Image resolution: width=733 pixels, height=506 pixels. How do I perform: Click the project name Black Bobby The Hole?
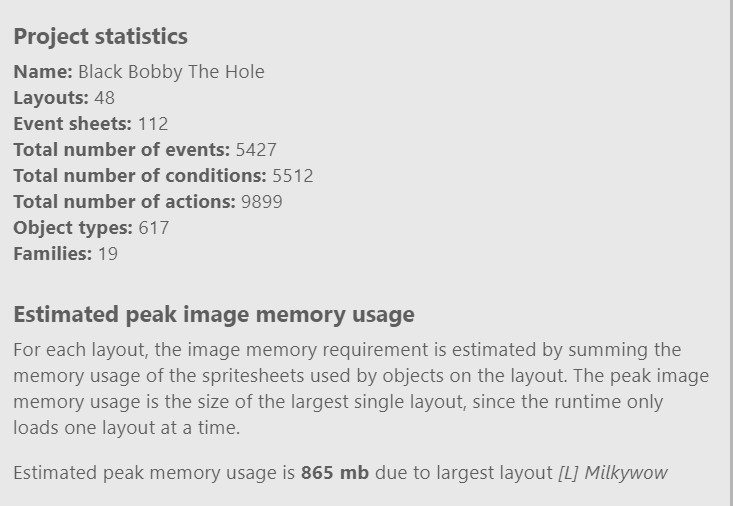pyautogui.click(x=171, y=72)
